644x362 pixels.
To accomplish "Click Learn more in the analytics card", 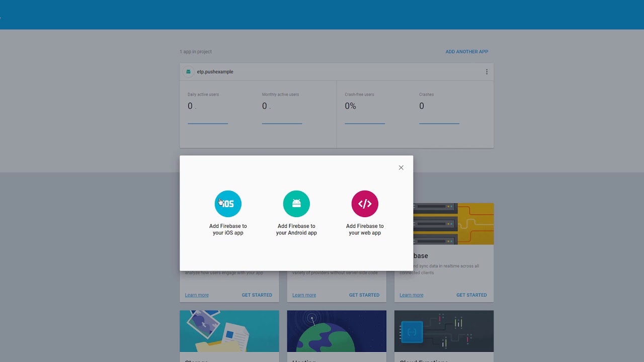I will 197,295.
